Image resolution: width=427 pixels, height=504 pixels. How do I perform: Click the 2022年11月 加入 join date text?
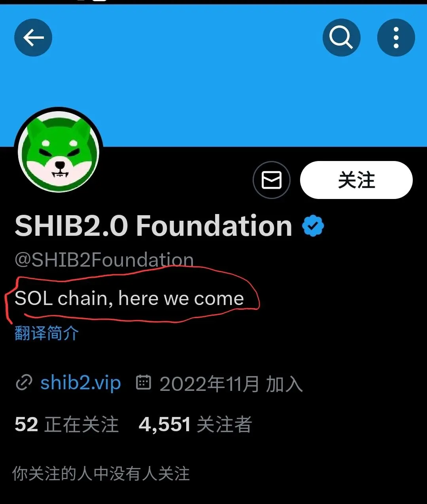pyautogui.click(x=231, y=384)
